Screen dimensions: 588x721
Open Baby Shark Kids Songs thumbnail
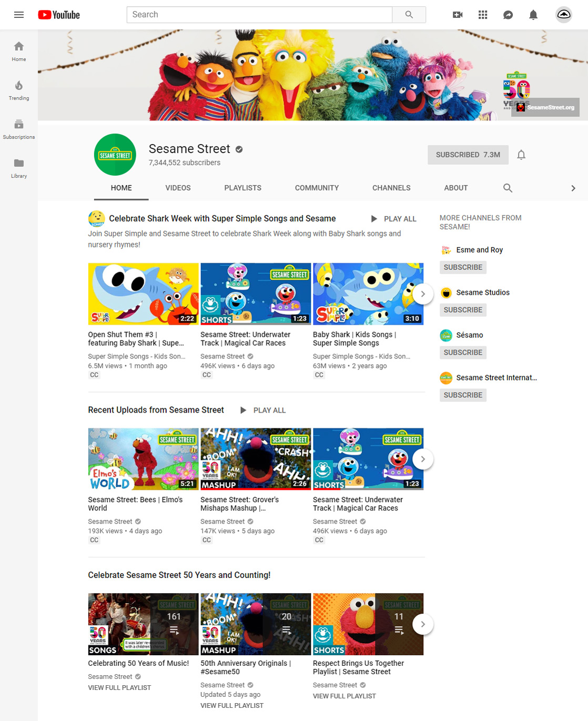[368, 294]
